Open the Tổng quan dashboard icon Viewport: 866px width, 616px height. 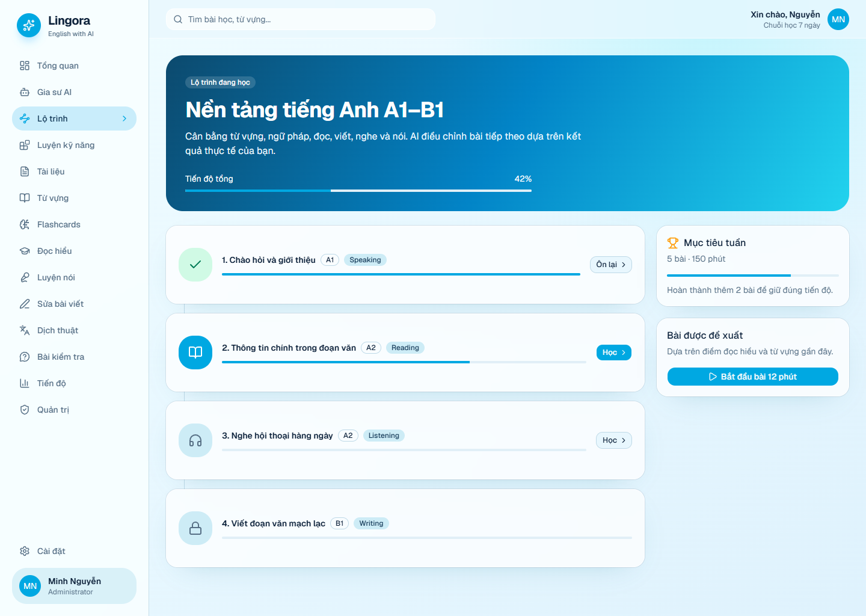(25, 66)
